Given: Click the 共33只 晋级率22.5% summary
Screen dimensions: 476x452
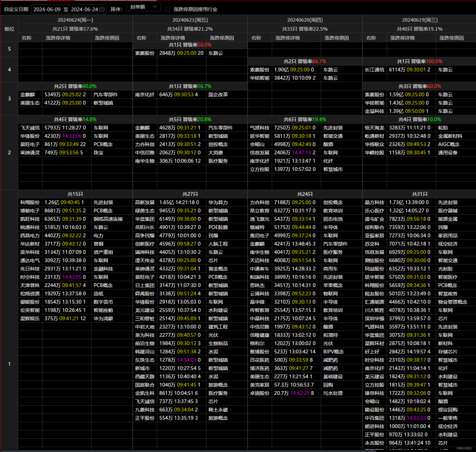Looking at the screenshot, I should 305,29.
